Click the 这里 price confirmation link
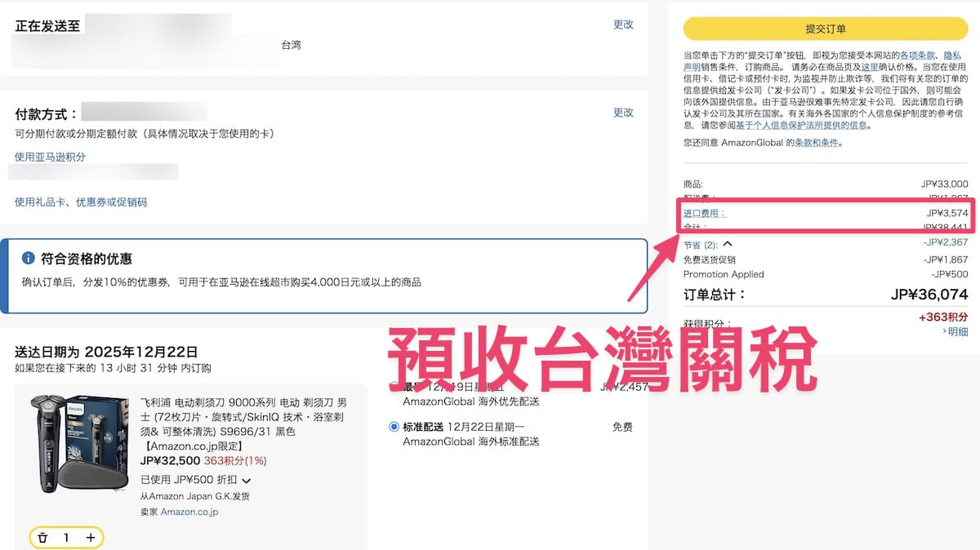980x550 pixels. point(871,67)
